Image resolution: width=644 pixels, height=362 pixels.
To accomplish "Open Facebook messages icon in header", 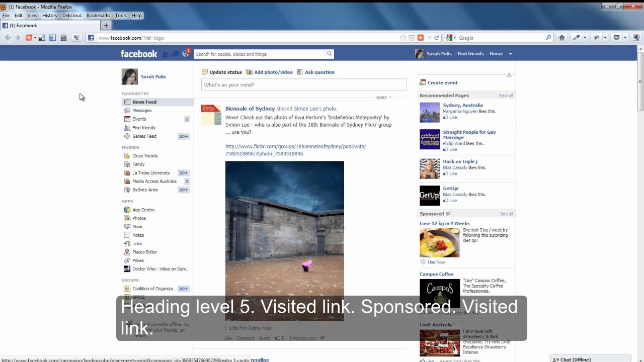I will [175, 54].
